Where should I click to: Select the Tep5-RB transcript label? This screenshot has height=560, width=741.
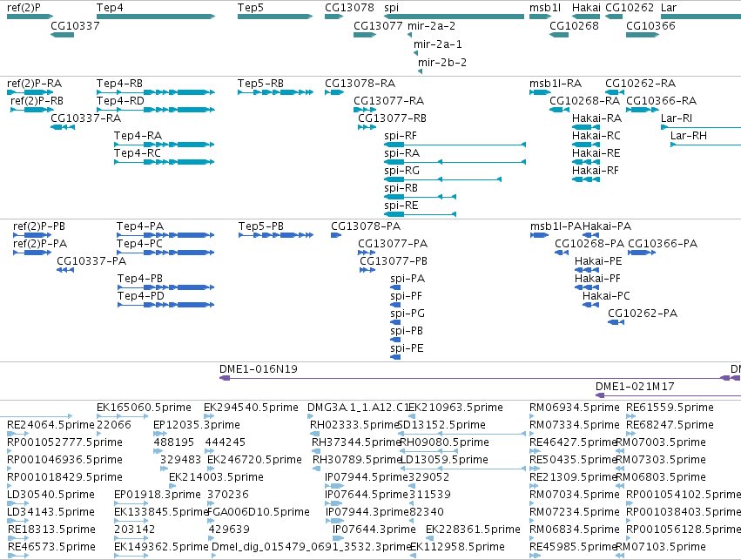[x=261, y=84]
